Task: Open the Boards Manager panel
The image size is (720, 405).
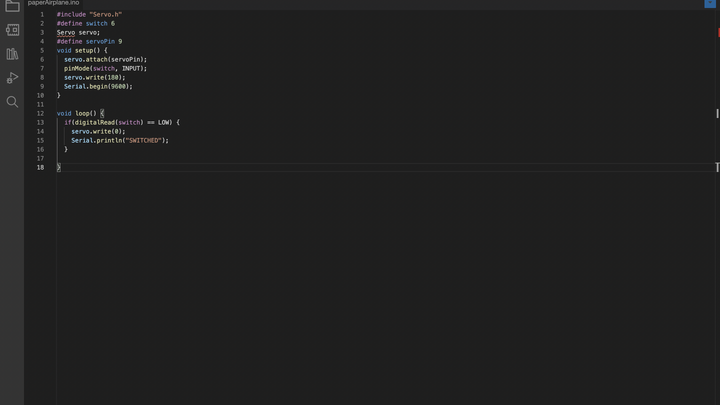Action: tap(12, 30)
